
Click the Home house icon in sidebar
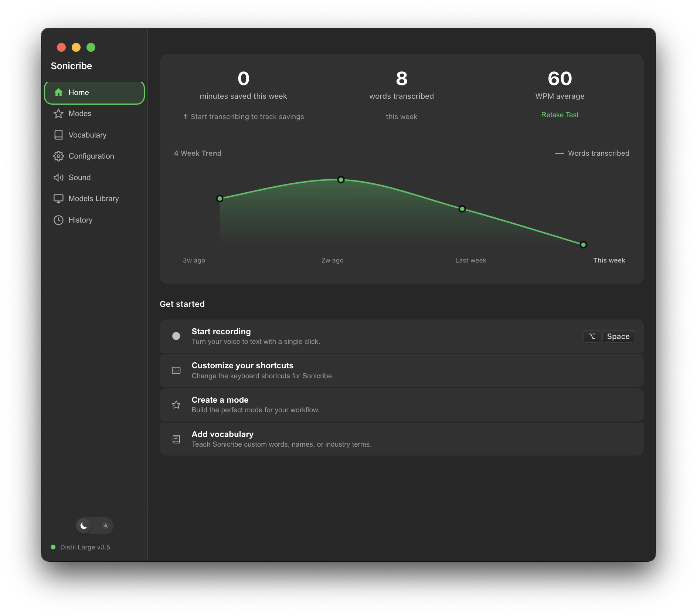58,92
